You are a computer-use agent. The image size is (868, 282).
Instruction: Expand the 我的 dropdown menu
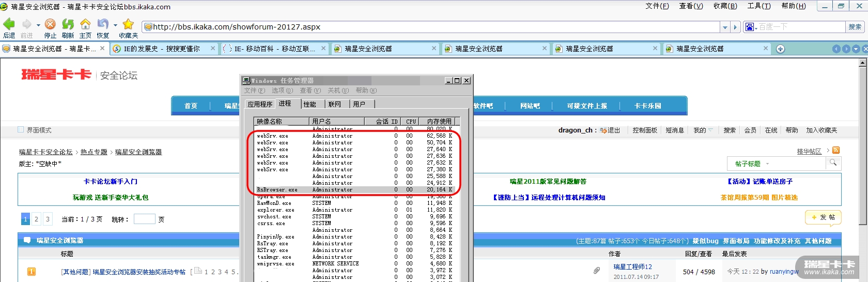[x=710, y=130]
